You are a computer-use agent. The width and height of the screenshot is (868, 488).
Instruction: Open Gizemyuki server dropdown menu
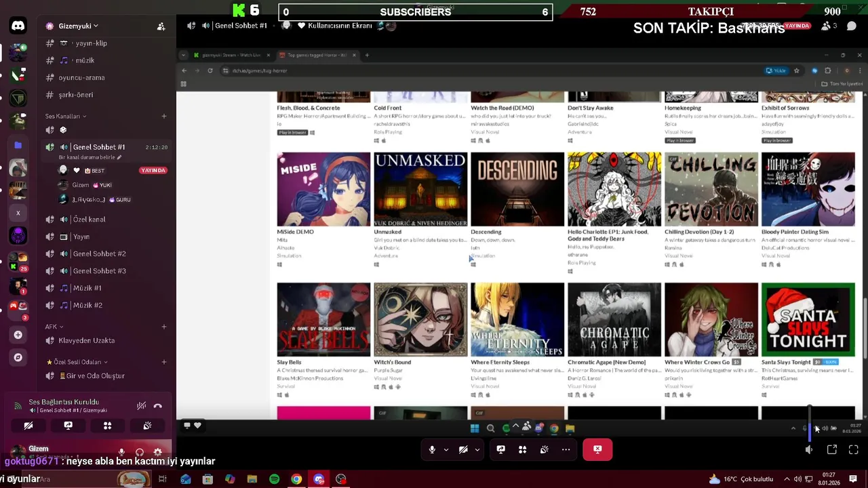[x=78, y=26]
